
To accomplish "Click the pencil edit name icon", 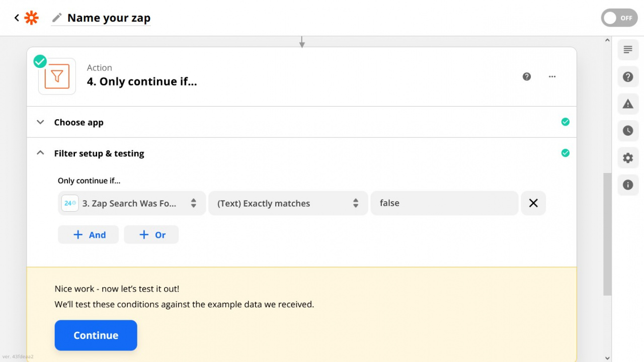I will [x=57, y=18].
